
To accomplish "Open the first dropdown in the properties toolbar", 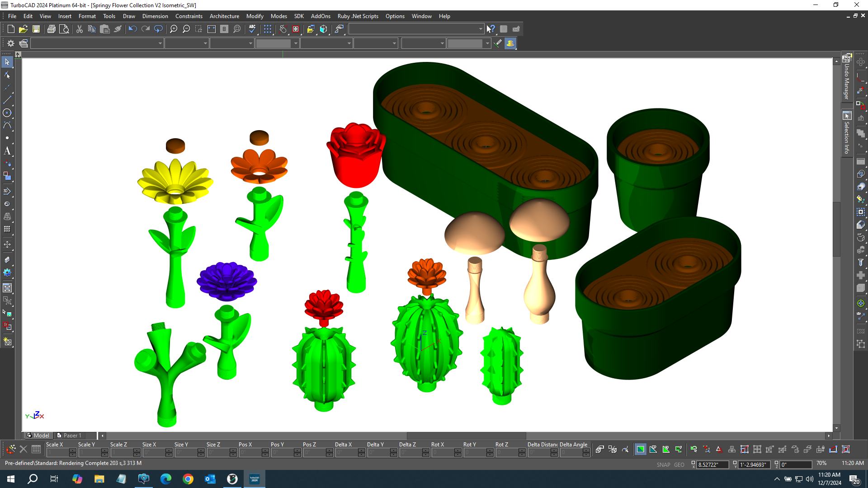I will (160, 43).
